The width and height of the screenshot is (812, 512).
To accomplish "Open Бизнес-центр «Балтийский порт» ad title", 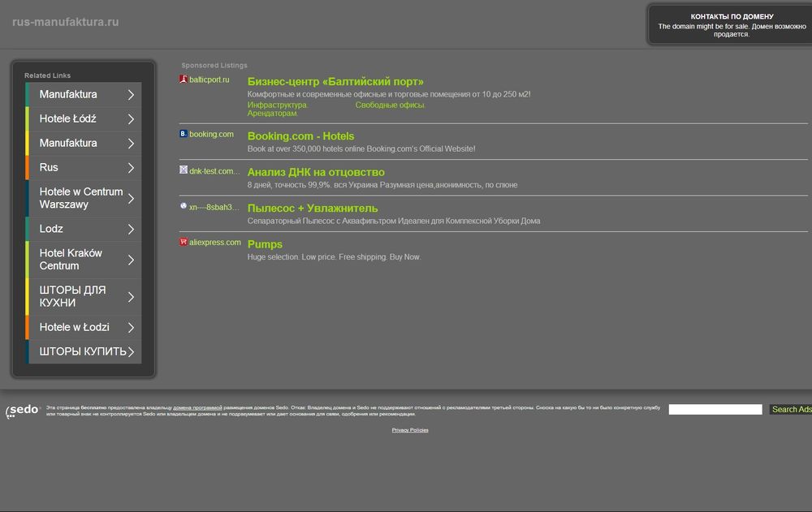I will tap(335, 81).
